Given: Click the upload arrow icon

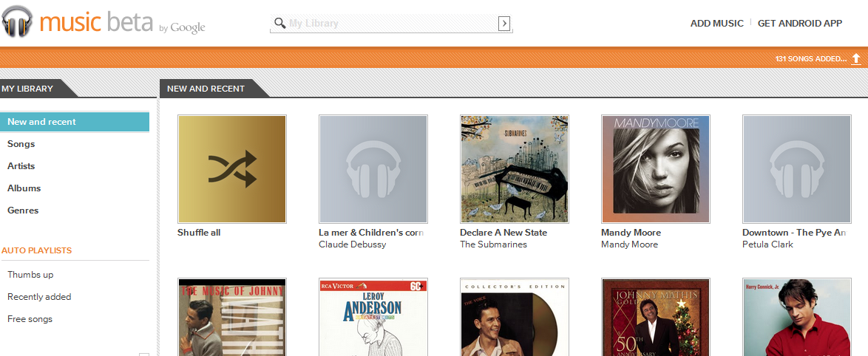Looking at the screenshot, I should [x=856, y=58].
